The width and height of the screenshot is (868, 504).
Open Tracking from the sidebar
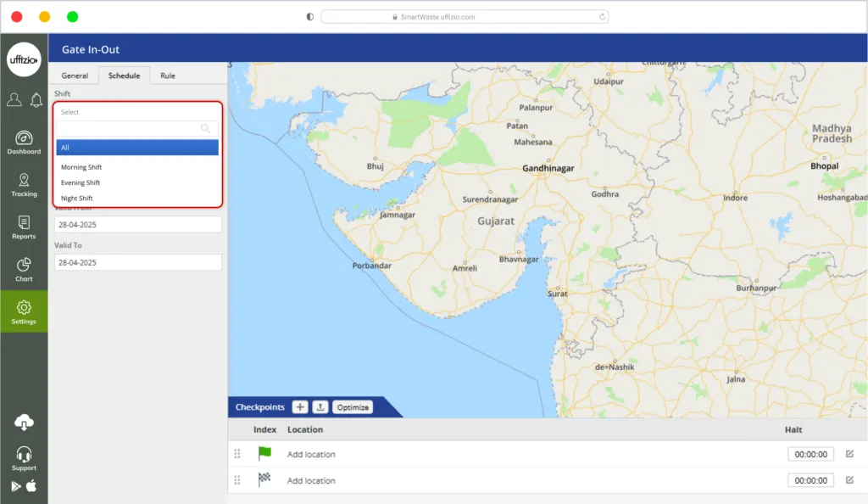pos(24,184)
